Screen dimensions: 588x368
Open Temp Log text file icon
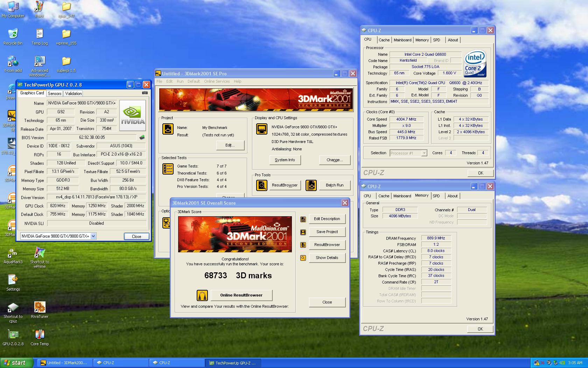[x=40, y=37]
